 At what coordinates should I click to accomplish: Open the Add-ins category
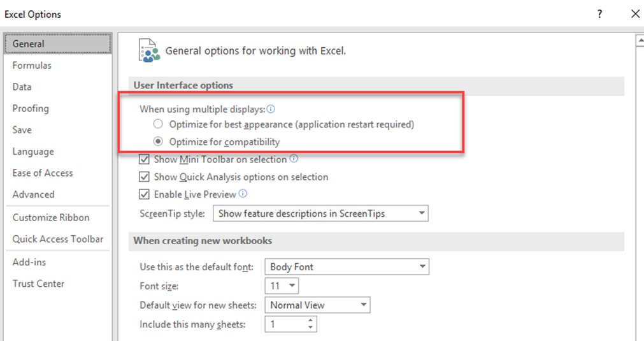click(58, 262)
